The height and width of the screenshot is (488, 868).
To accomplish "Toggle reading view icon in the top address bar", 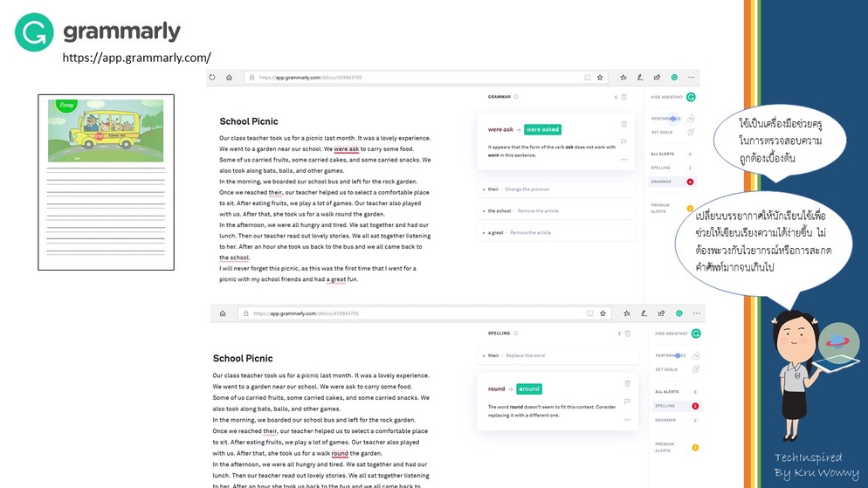I will [588, 78].
